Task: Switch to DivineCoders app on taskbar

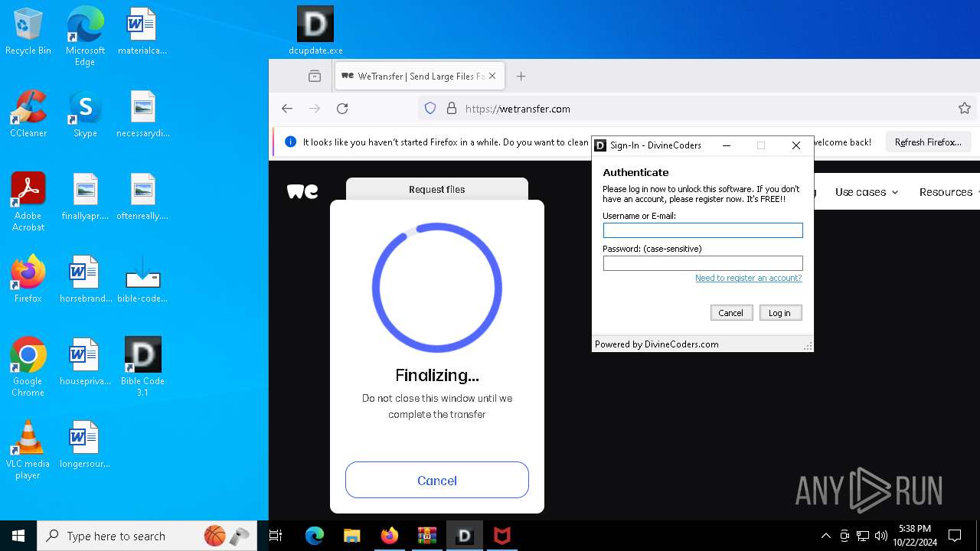Action: point(464,536)
